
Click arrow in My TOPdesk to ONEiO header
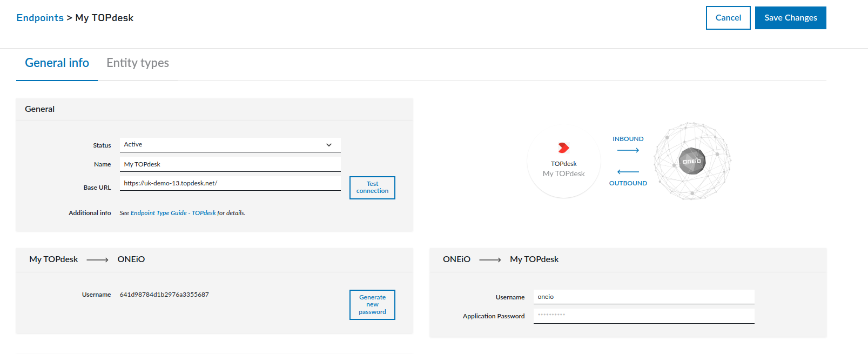pos(97,260)
